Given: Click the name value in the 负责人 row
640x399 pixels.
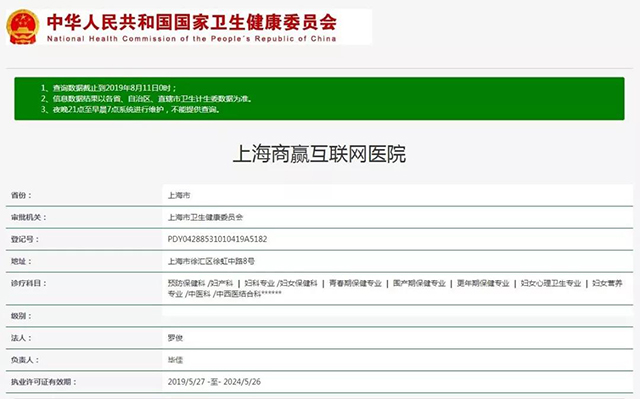Looking at the screenshot, I should [175, 360].
